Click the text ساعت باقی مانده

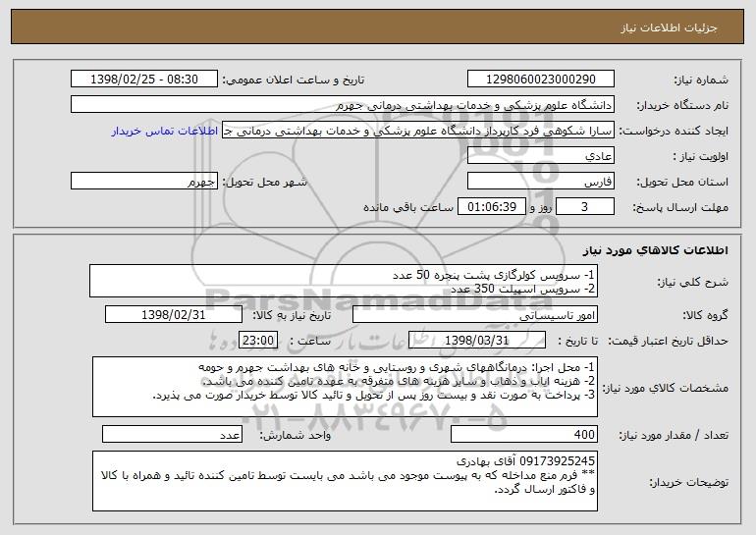408,207
